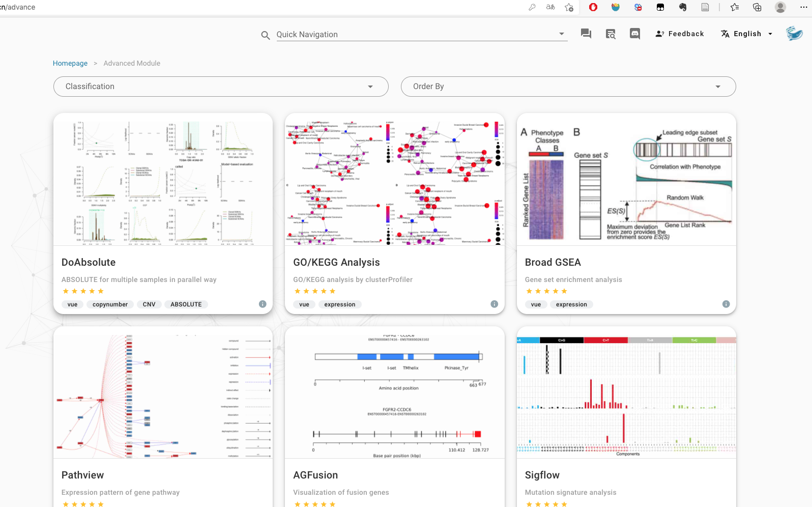Open the red Opera-style extension icon
The image size is (812, 507).
tap(593, 7)
